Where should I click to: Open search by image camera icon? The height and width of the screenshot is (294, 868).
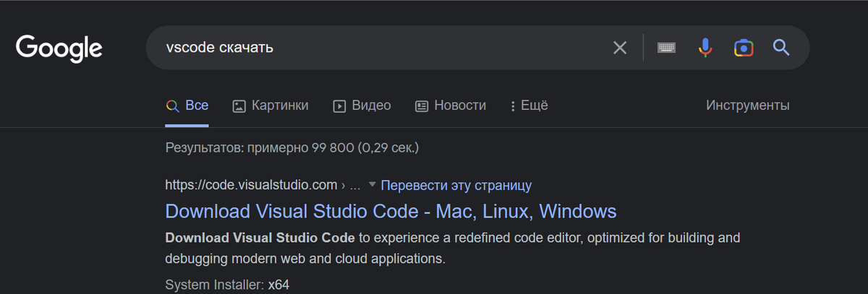pos(744,48)
